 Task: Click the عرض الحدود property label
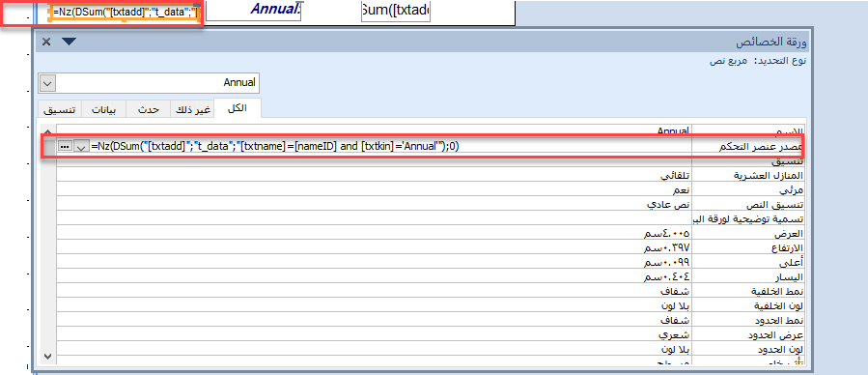click(x=776, y=335)
